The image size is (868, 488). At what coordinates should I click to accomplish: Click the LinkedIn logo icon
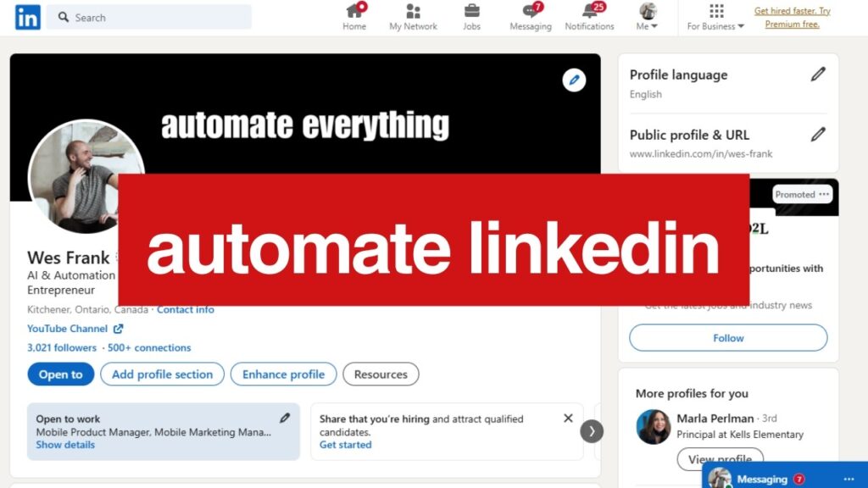click(27, 17)
